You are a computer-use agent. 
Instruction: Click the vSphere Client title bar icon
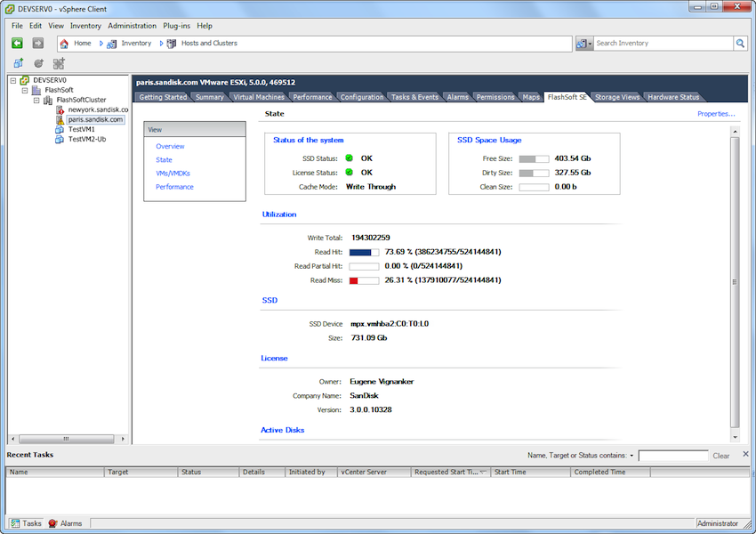[10, 9]
